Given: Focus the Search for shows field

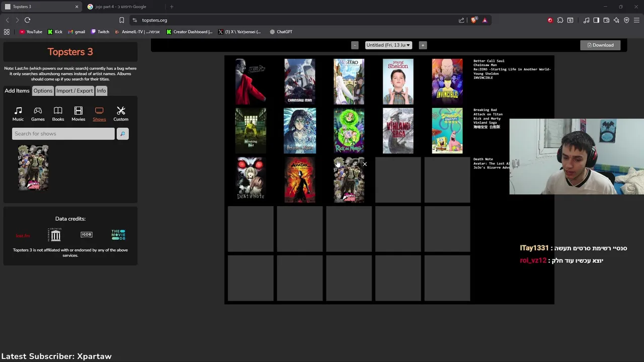Looking at the screenshot, I should pyautogui.click(x=63, y=134).
